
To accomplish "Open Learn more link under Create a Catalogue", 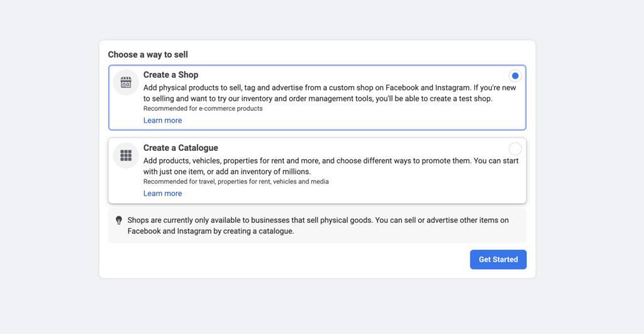I will pyautogui.click(x=163, y=194).
